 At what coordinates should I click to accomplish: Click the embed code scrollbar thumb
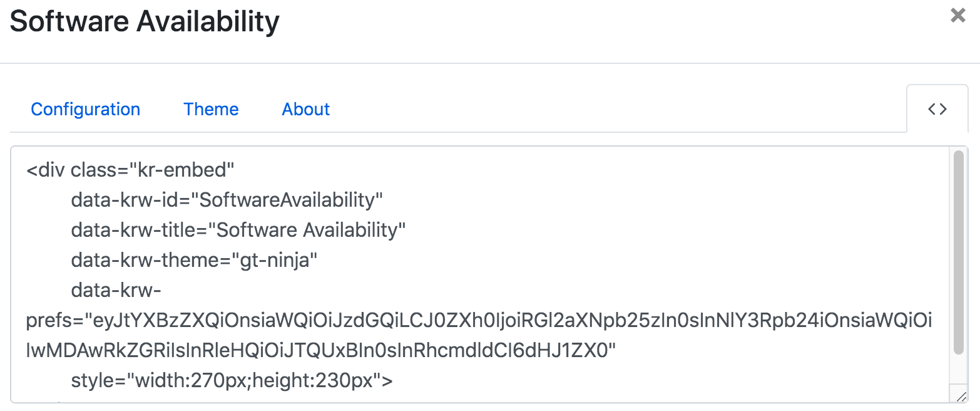[958, 251]
